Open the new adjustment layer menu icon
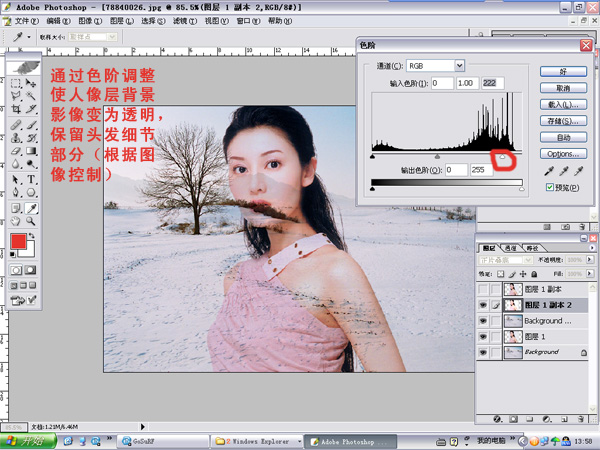 (x=547, y=419)
